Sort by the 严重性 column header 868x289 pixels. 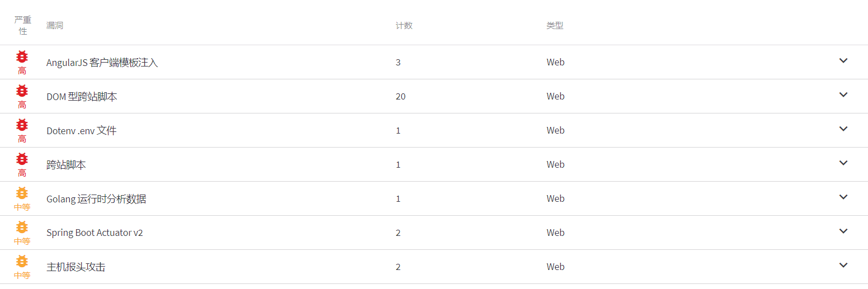[x=23, y=25]
